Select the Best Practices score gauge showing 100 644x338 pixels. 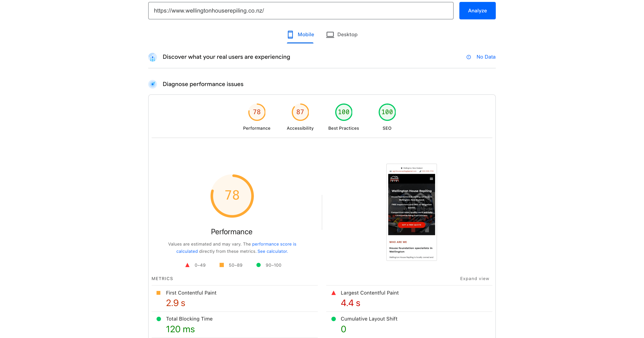pyautogui.click(x=344, y=112)
